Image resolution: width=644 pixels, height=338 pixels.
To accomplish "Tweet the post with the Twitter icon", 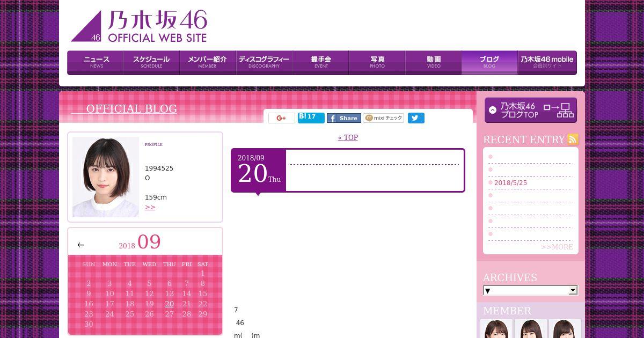I will [416, 118].
